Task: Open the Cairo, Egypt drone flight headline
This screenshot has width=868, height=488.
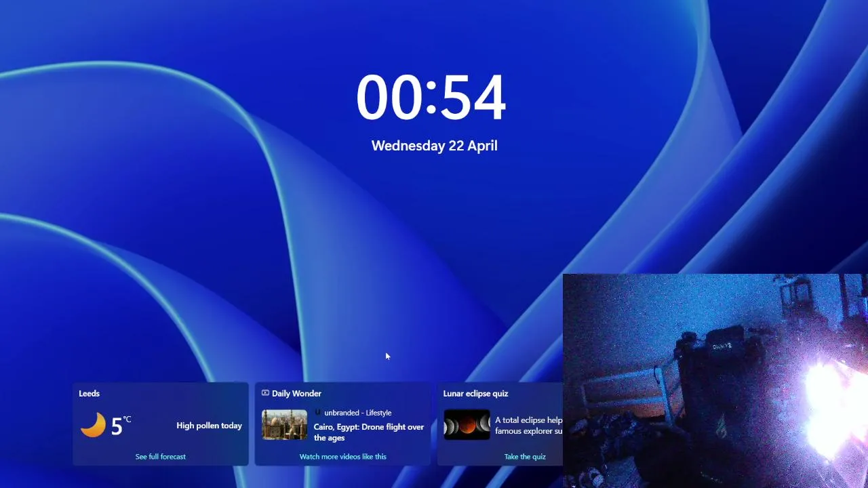Action: [369, 432]
